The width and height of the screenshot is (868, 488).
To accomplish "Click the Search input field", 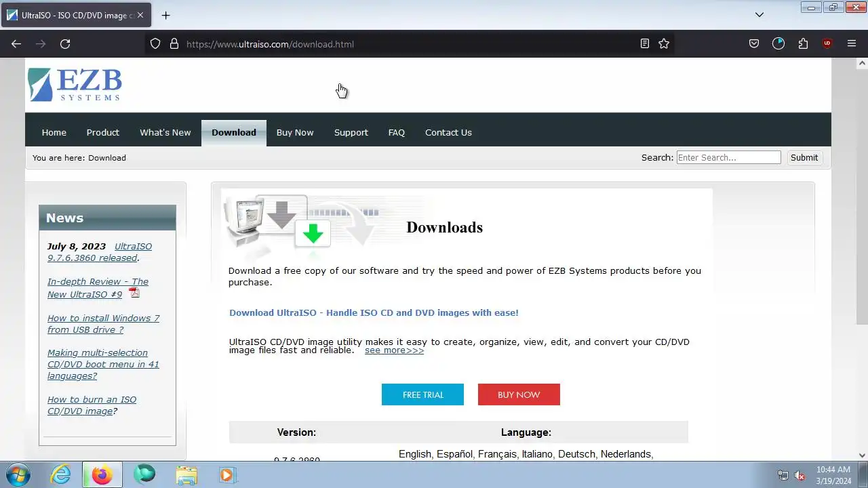I will [x=729, y=157].
